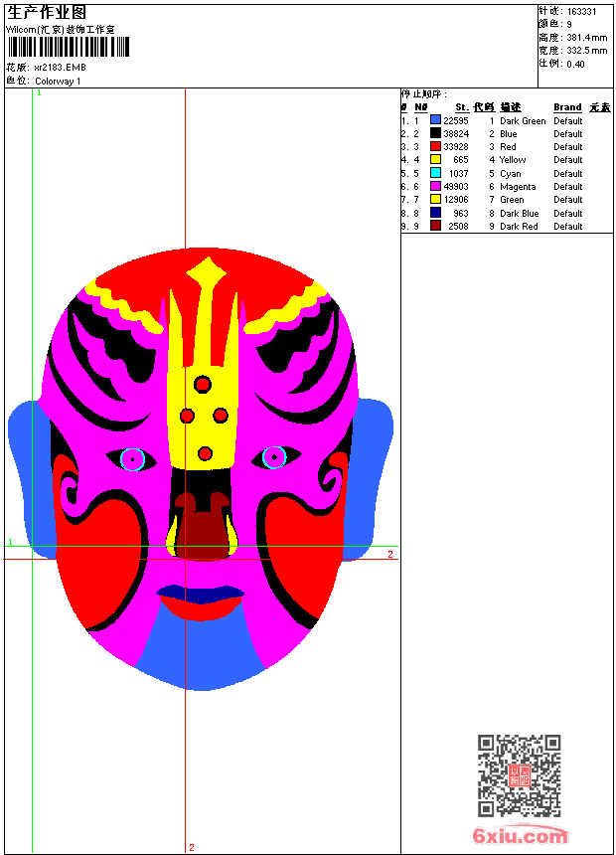Select the black swatch in the Blue row

[x=435, y=133]
